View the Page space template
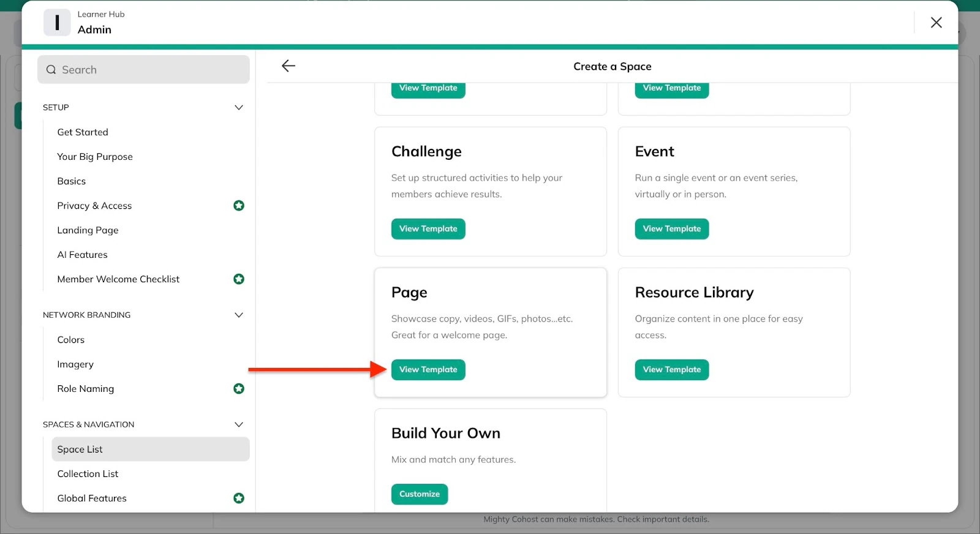The height and width of the screenshot is (534, 980). tap(428, 370)
